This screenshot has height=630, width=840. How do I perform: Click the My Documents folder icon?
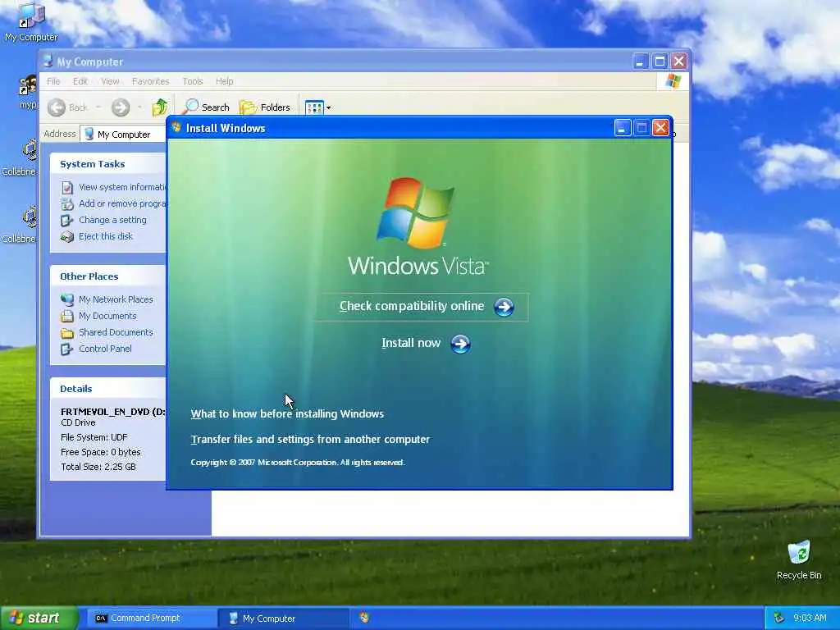pos(67,316)
